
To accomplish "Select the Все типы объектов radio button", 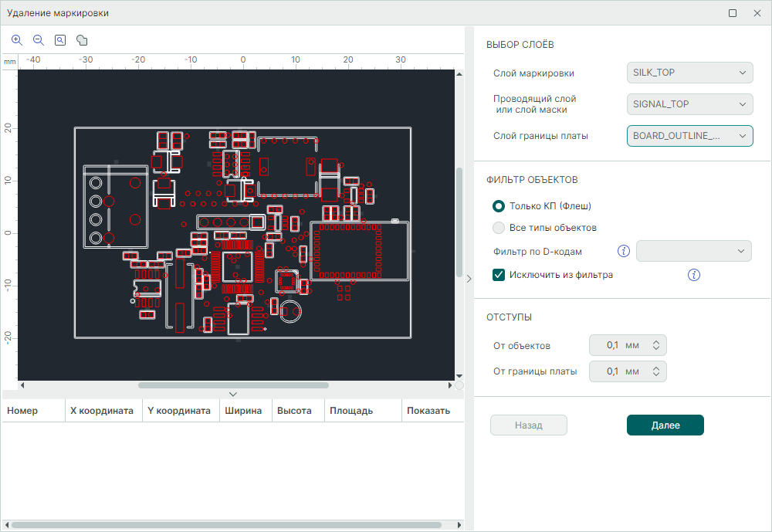I will click(x=499, y=228).
